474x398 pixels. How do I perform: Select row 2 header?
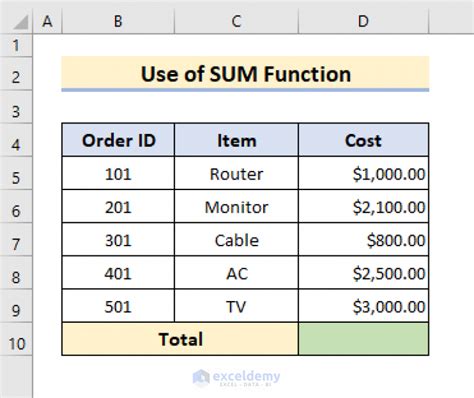[16, 74]
